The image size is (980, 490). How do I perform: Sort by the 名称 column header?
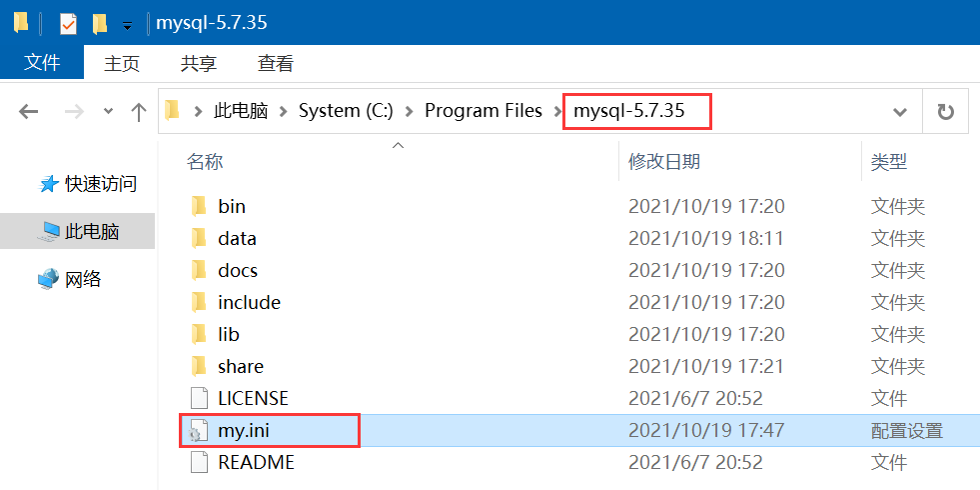coord(205,162)
